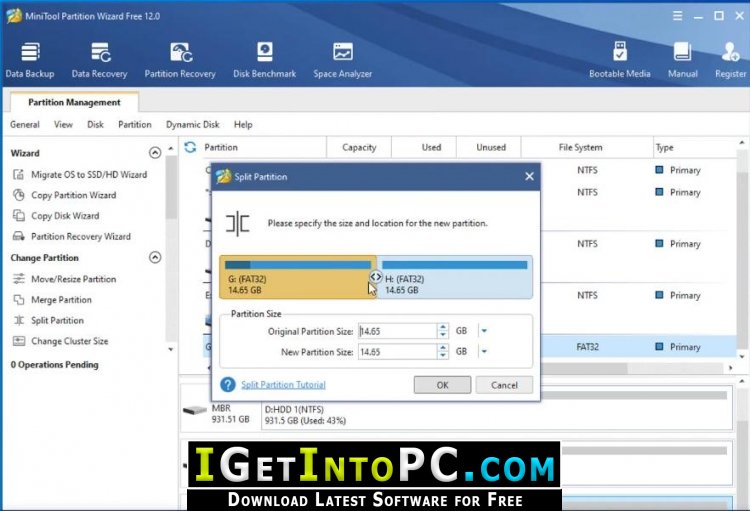Click the sidebar scroll down arrow

(171, 350)
